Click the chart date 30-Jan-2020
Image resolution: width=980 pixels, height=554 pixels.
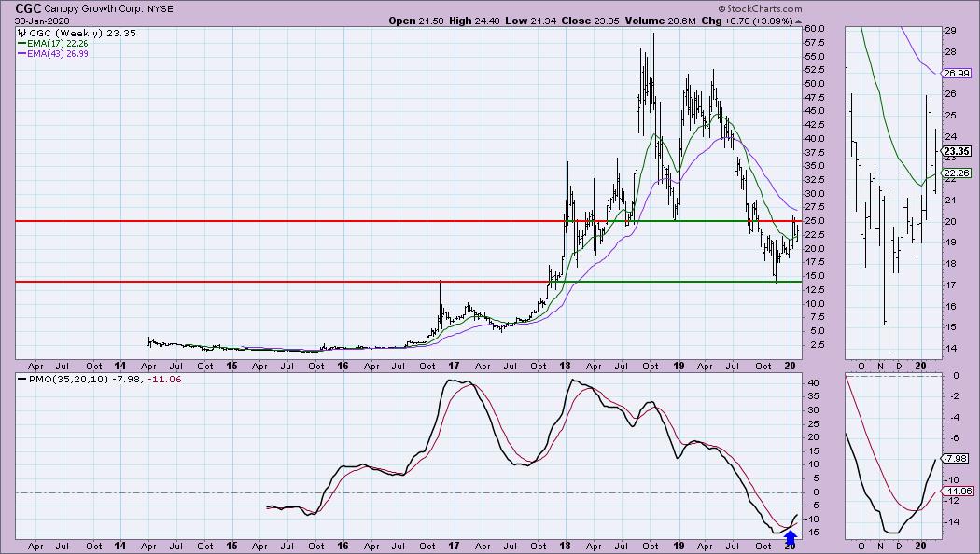click(x=43, y=21)
